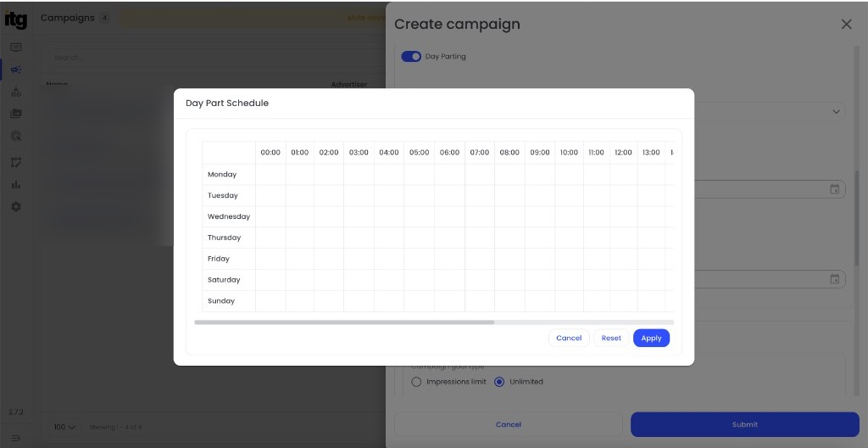Click the 00:00 column header

coord(270,153)
